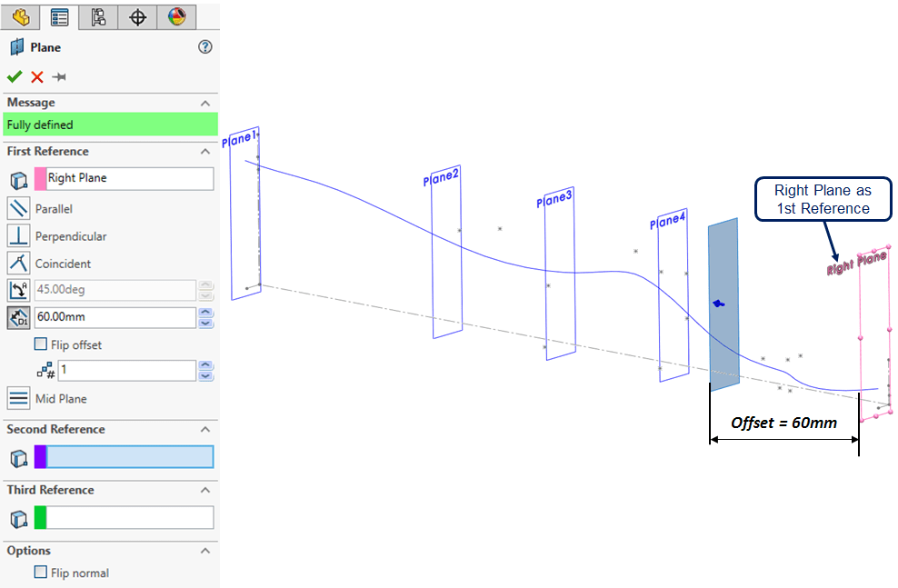Screen dimensions: 898x588
Task: Choose the Mid Plane option icon
Action: [18, 398]
